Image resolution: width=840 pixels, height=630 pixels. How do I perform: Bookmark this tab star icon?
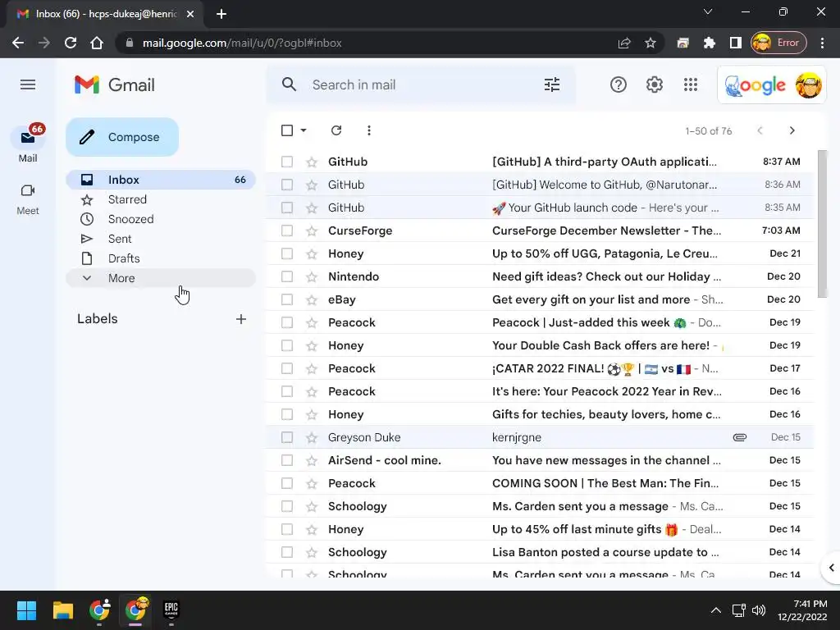[651, 43]
